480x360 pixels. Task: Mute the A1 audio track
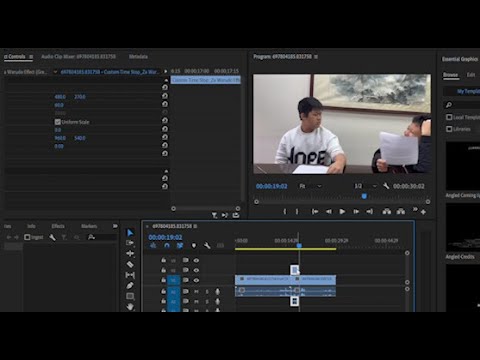point(196,292)
